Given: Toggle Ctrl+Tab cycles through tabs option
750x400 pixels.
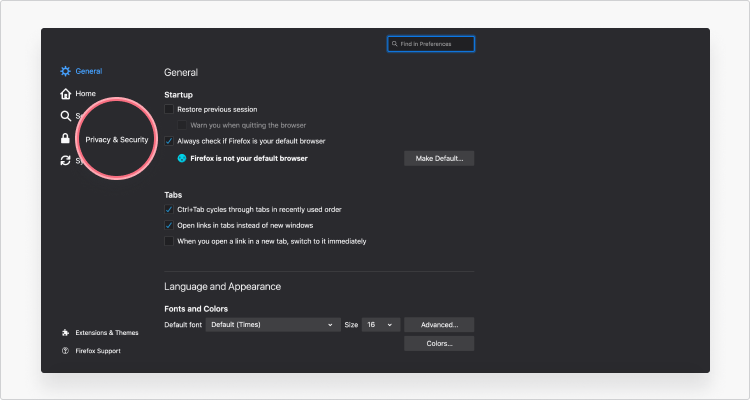Looking at the screenshot, I should click(169, 210).
